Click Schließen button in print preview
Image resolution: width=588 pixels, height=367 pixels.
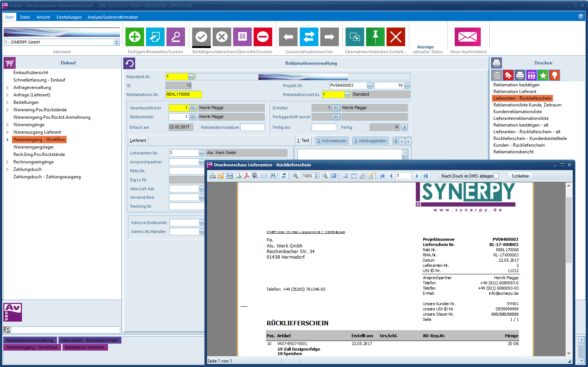coord(520,176)
